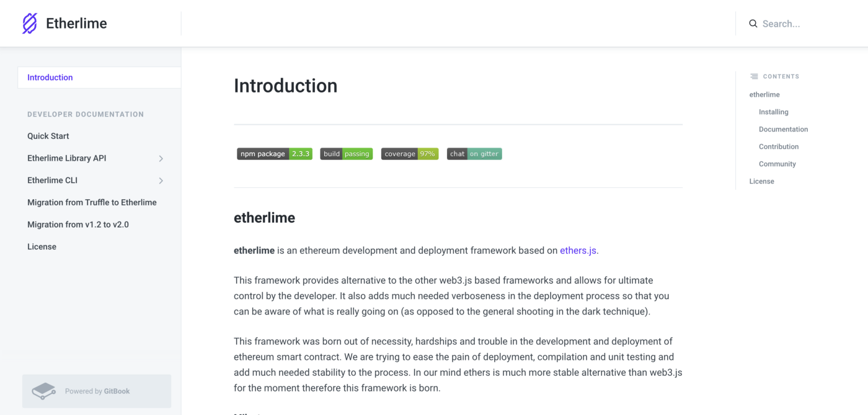Image resolution: width=868 pixels, height=415 pixels.
Task: Focus the Search input field
Action: point(800,24)
